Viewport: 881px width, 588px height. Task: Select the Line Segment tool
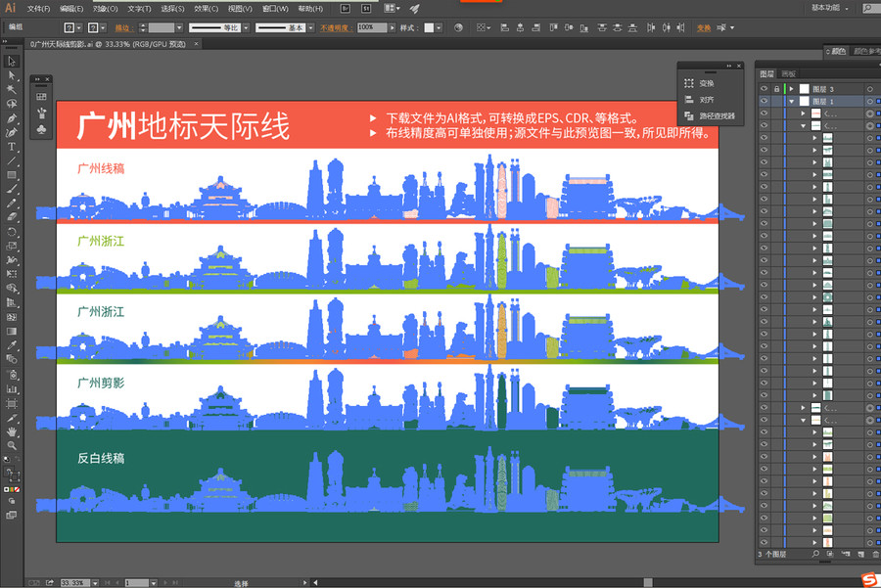(11, 160)
